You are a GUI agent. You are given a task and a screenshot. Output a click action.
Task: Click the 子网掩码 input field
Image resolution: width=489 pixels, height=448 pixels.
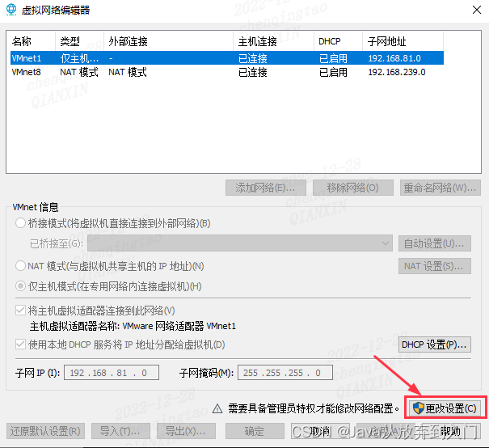[285, 373]
